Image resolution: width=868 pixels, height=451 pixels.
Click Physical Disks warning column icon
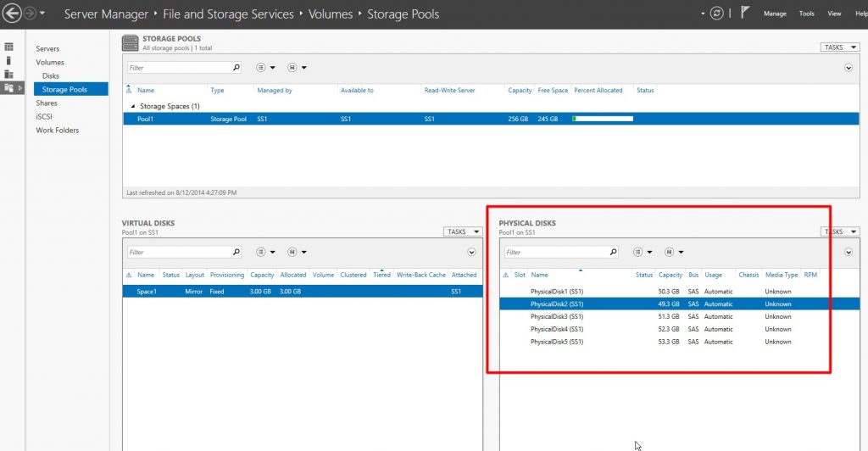(505, 275)
